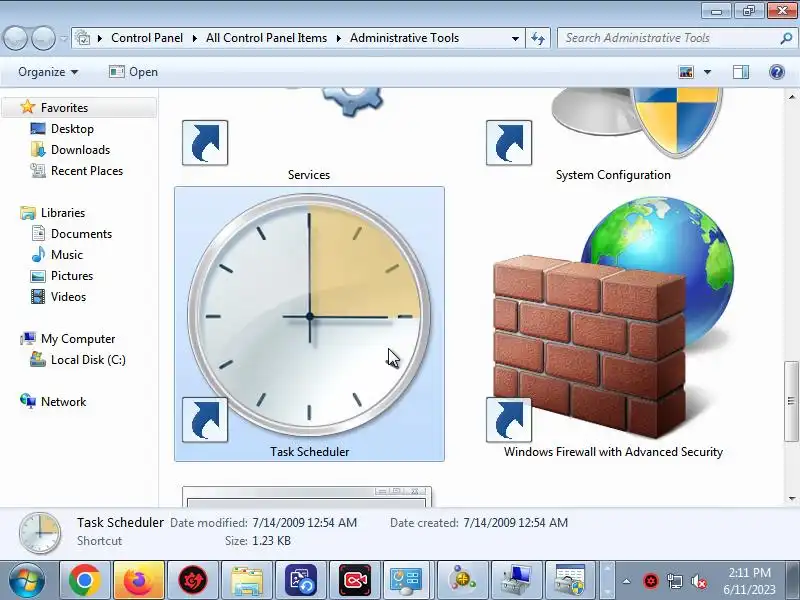Click Administrative Tools breadcrumb segment
The width and height of the screenshot is (800, 600).
click(x=404, y=38)
